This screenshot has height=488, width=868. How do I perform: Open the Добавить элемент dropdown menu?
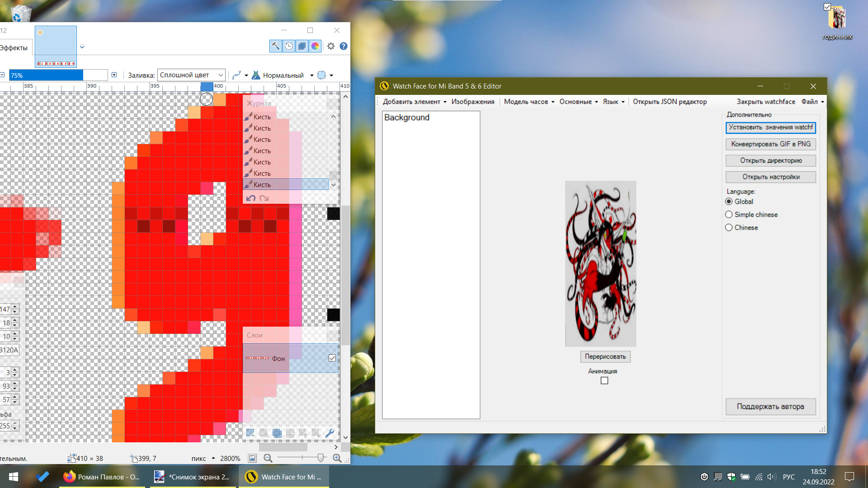pyautogui.click(x=414, y=102)
